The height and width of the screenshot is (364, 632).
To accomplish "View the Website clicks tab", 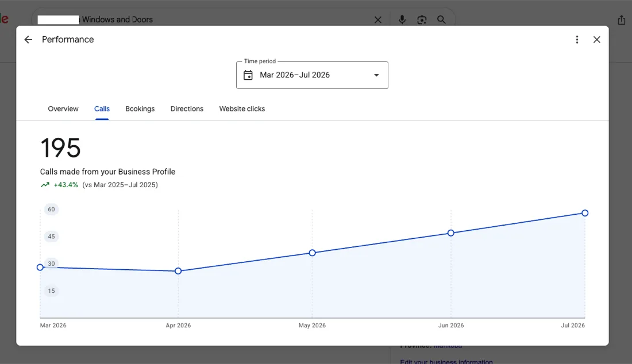I will [242, 109].
